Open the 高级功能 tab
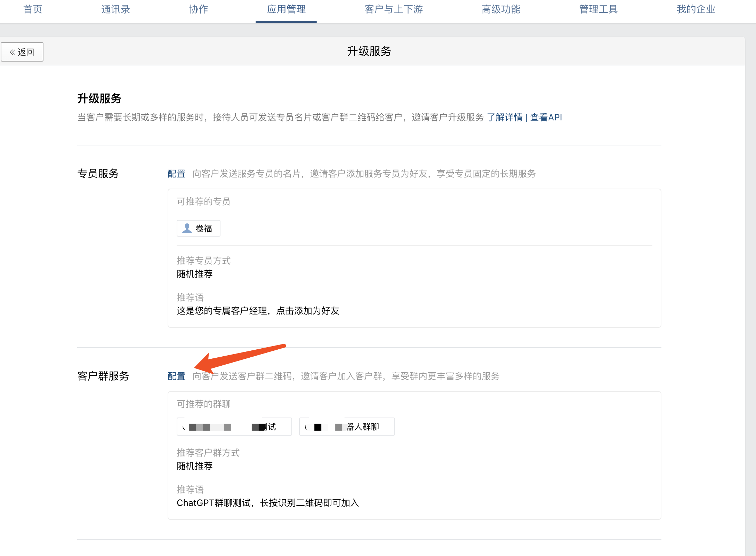The image size is (756, 556). pyautogui.click(x=501, y=9)
